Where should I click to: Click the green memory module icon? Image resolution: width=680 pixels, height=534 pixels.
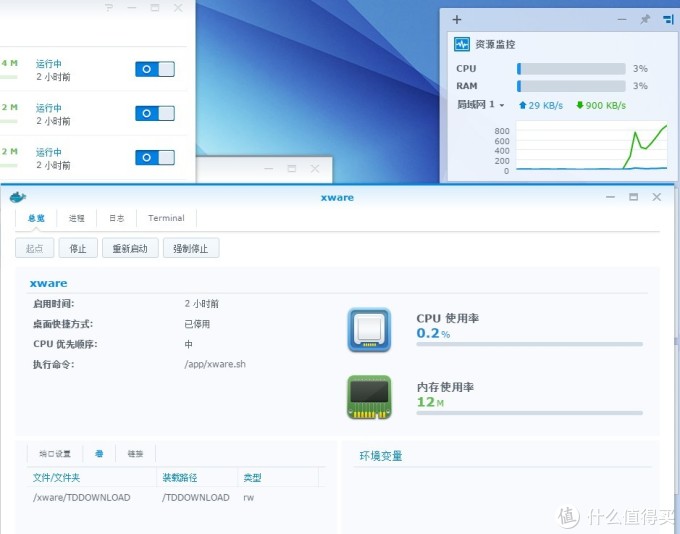[x=369, y=397]
